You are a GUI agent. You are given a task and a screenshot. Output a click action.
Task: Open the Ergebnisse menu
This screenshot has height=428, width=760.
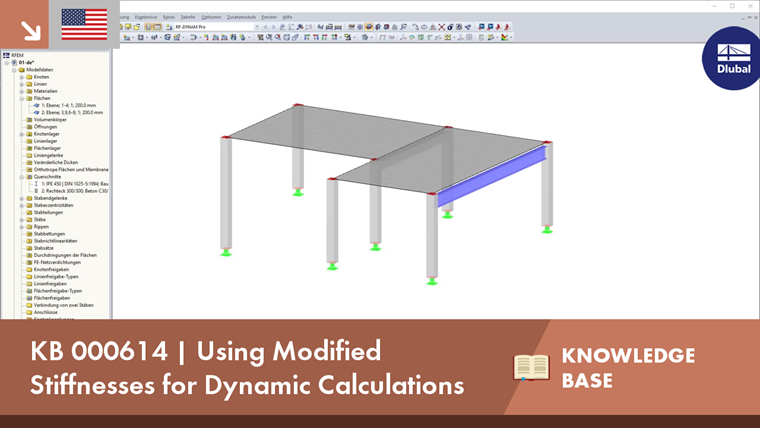pyautogui.click(x=146, y=17)
